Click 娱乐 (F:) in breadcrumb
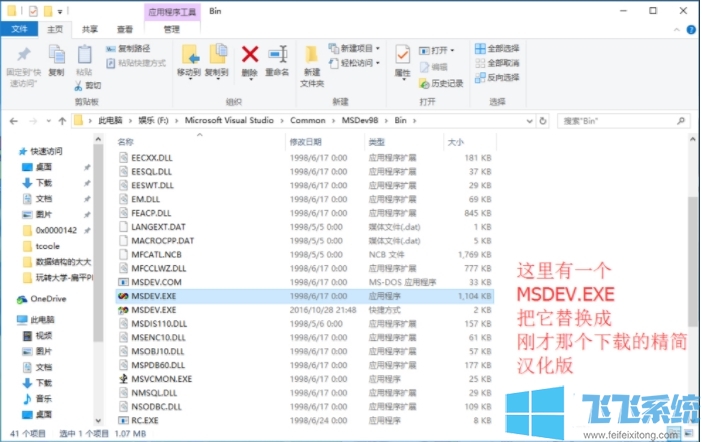This screenshot has width=702, height=442. coord(153,120)
